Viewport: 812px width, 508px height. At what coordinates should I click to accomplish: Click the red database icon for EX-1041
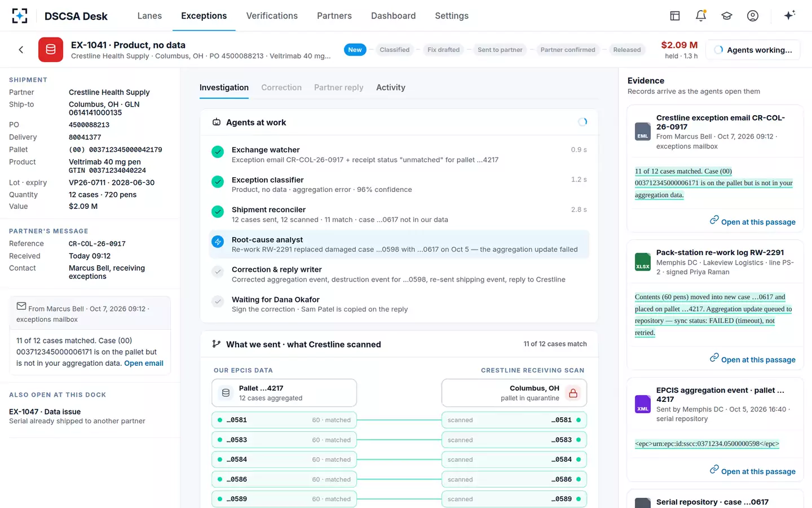(x=51, y=50)
